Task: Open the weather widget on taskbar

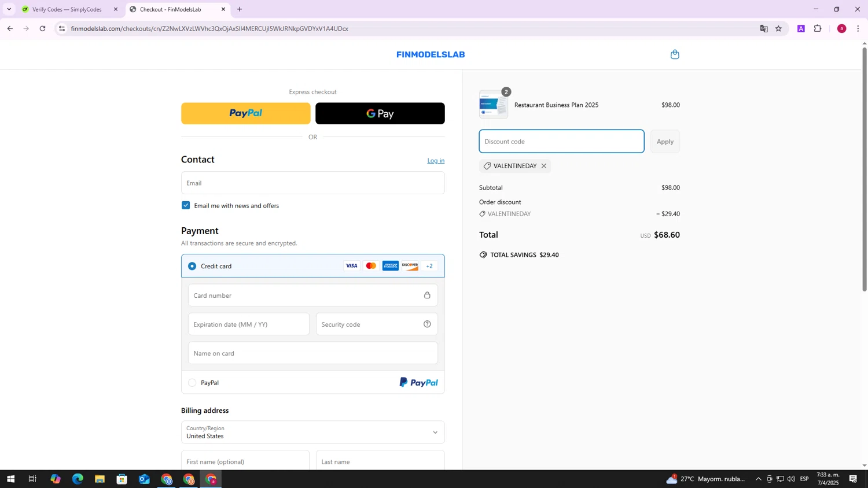Action: pyautogui.click(x=706, y=479)
